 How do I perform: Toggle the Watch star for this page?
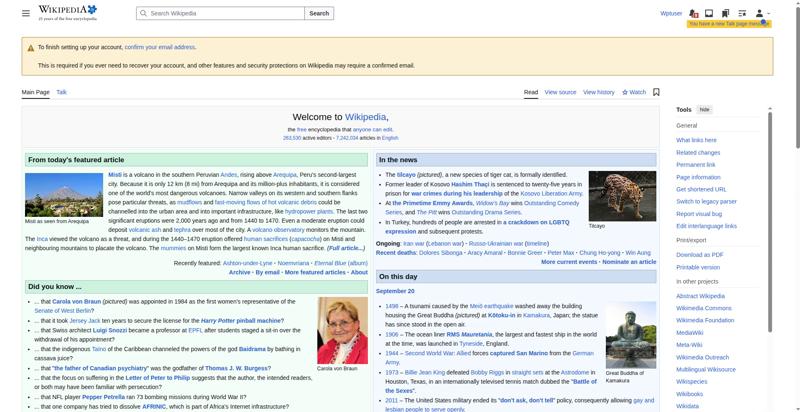pos(634,92)
